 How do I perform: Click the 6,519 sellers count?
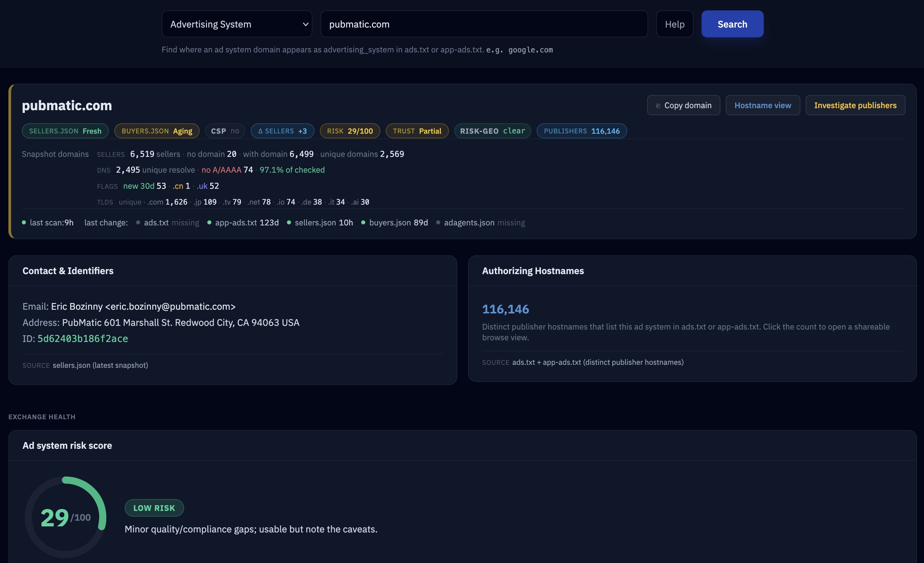coord(155,154)
